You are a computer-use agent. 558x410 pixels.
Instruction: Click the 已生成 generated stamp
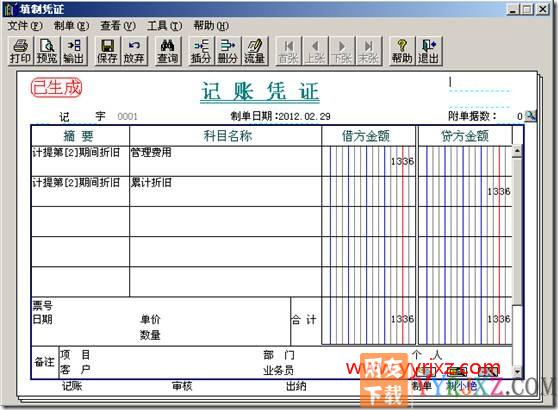pos(56,88)
